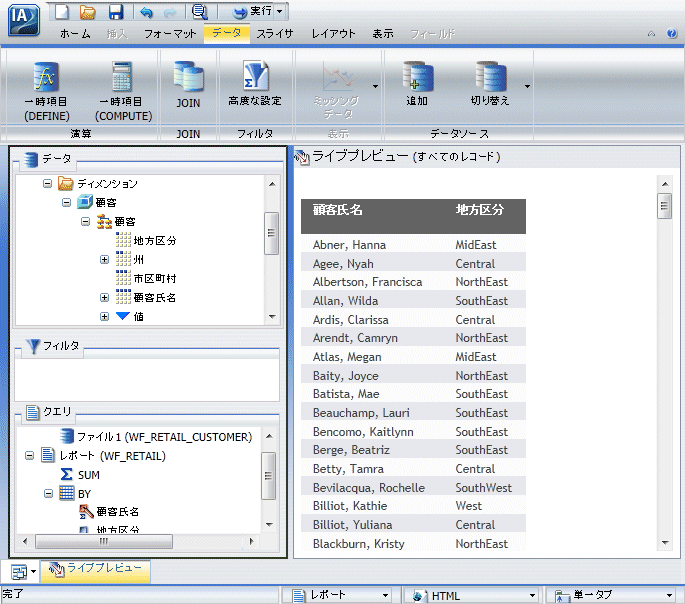Click the 顧客 hierarchy icon
The width and height of the screenshot is (685, 604).
pos(104,221)
